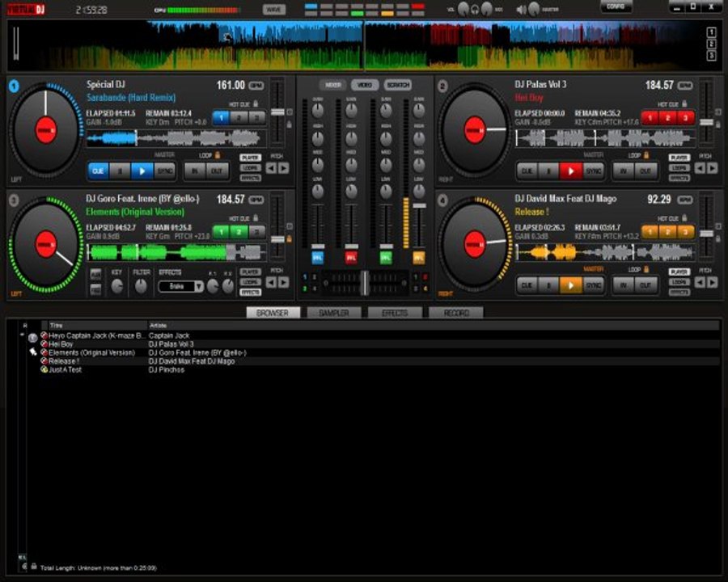728x582 pixels.
Task: Adjust the deck 2 pitch slider handle
Action: [x=706, y=122]
